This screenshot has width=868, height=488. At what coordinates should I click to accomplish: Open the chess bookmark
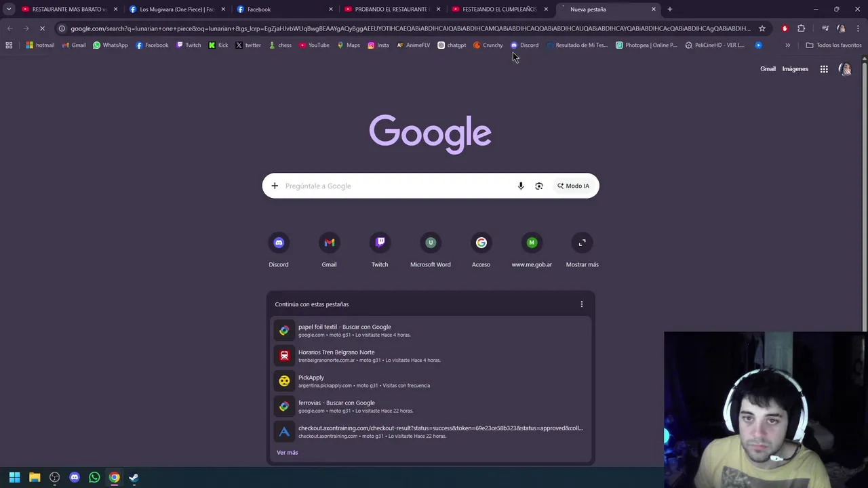[280, 45]
